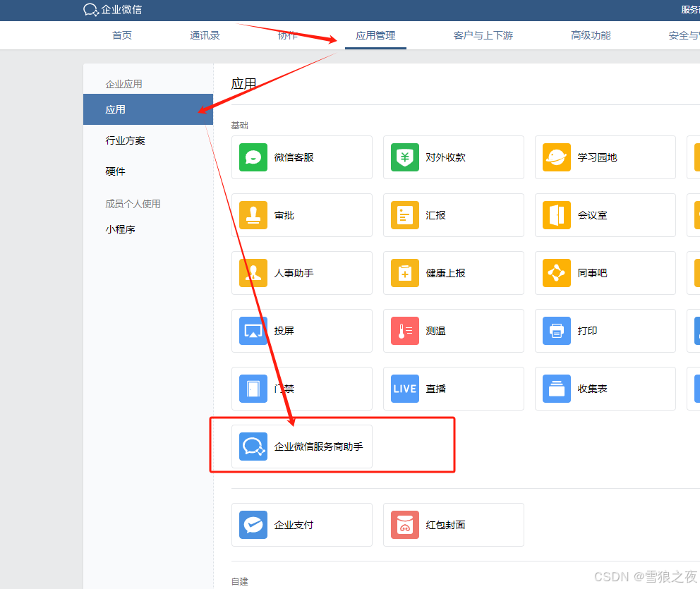Open the 投屏 screen cast icon

tap(253, 331)
